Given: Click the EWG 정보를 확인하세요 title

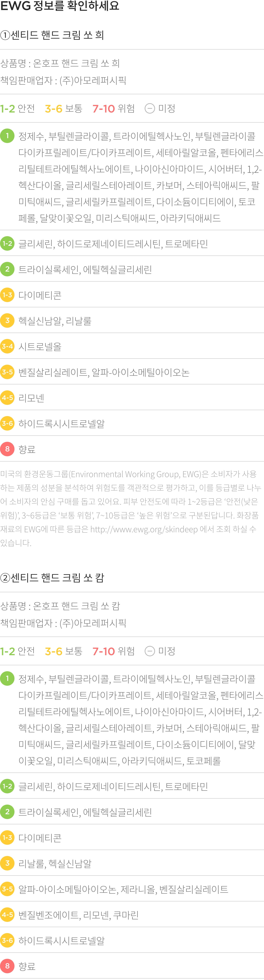Looking at the screenshot, I should coord(60,6).
